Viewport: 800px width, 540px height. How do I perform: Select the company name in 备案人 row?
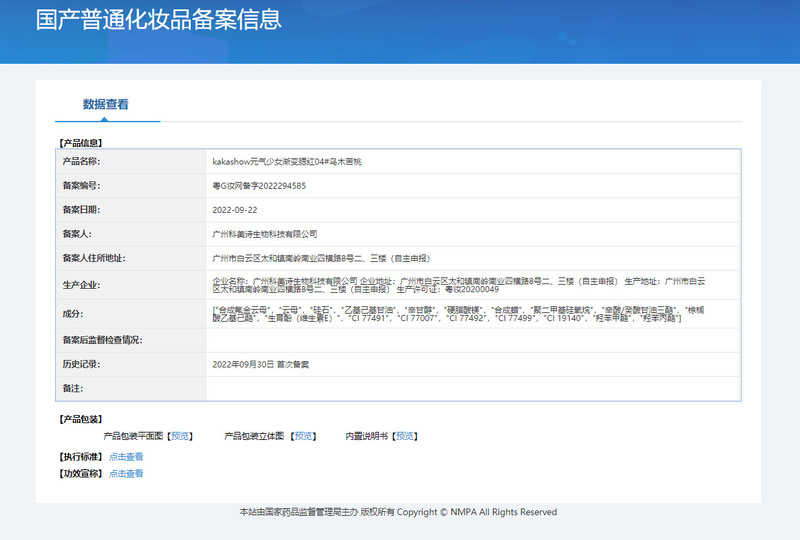(x=265, y=234)
